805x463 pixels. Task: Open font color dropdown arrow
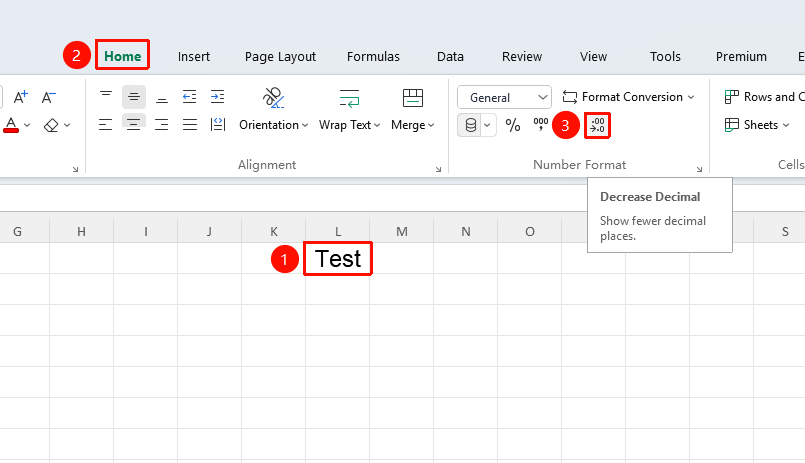(x=27, y=125)
